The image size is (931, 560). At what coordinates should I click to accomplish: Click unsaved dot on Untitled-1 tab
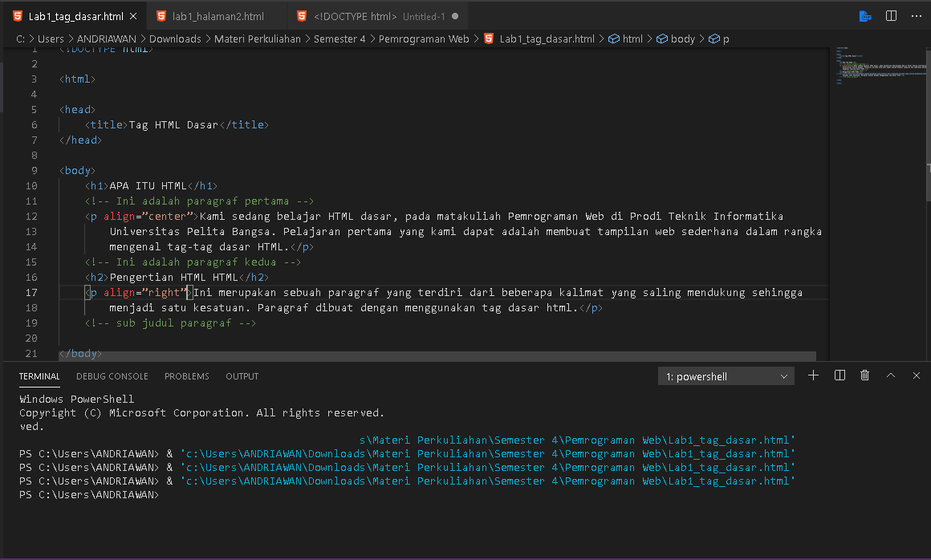[455, 16]
